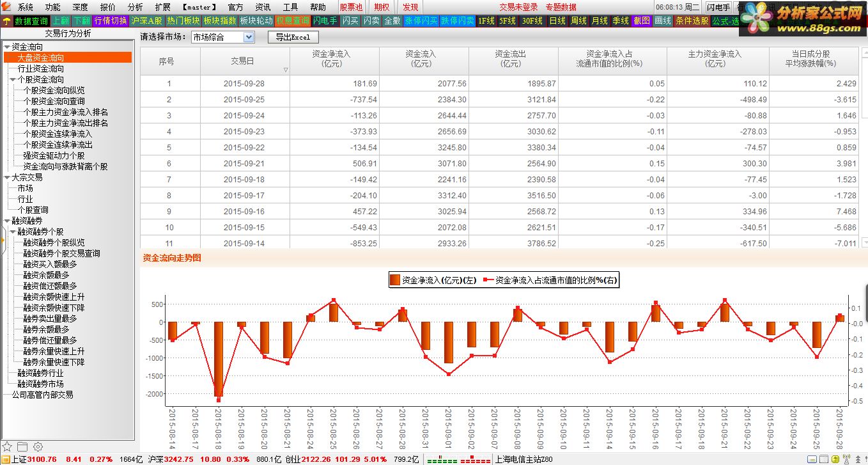The image size is (868, 465).
Task: Select 数据查询 on the toolbar
Action: (x=31, y=21)
